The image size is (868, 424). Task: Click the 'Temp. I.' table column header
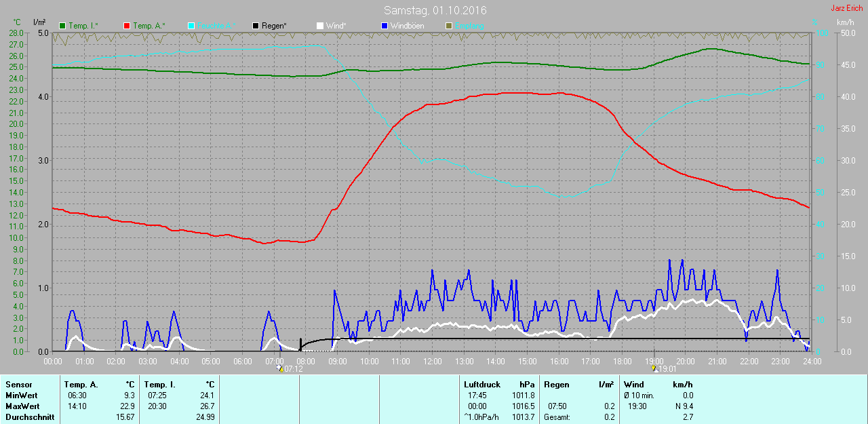pyautogui.click(x=160, y=385)
